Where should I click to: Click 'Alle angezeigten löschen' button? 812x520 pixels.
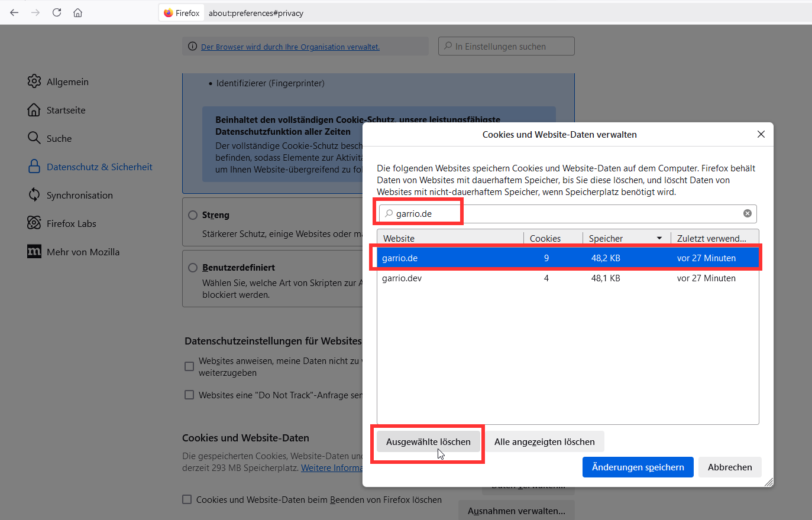(x=545, y=441)
